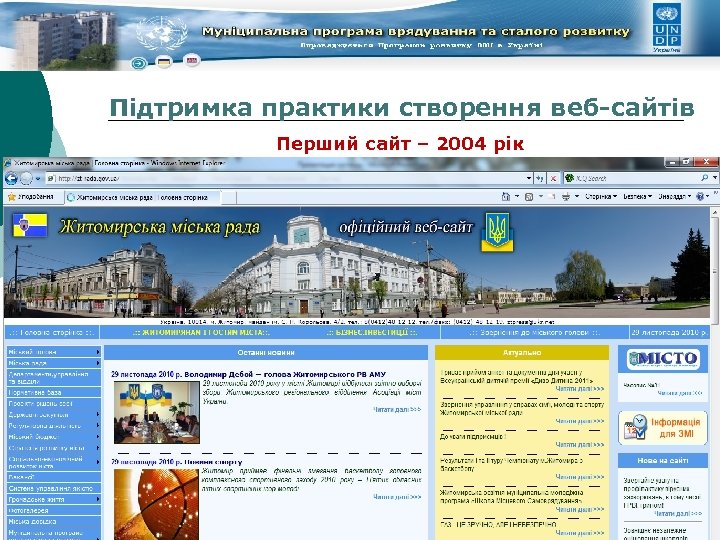This screenshot has width=720, height=540.
Task: Select the Житомирська міська рада browser tab
Action: [x=142, y=197]
